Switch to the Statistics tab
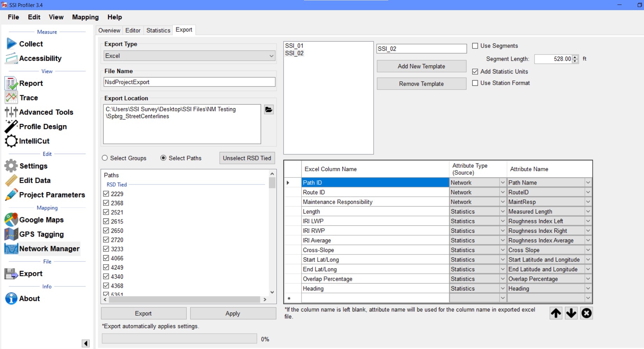 point(158,30)
